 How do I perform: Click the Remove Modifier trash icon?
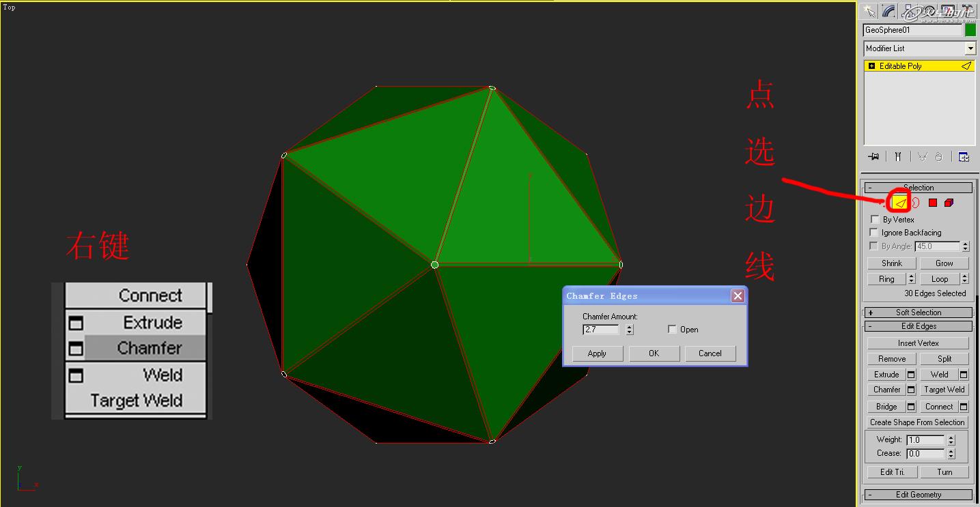[938, 156]
